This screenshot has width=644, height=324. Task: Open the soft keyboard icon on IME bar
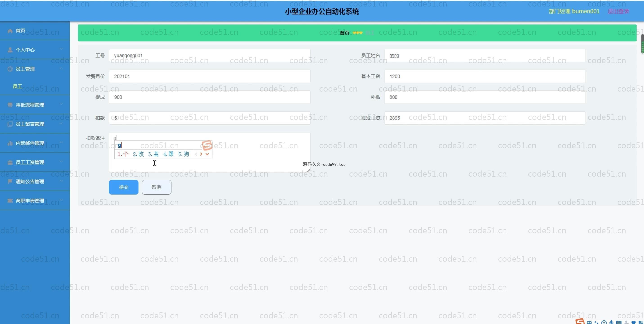(x=619, y=322)
